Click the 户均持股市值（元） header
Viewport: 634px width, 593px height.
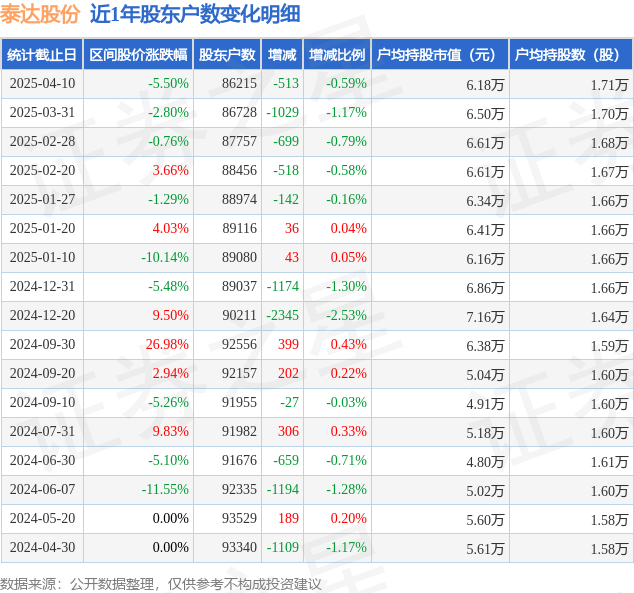pyautogui.click(x=440, y=55)
